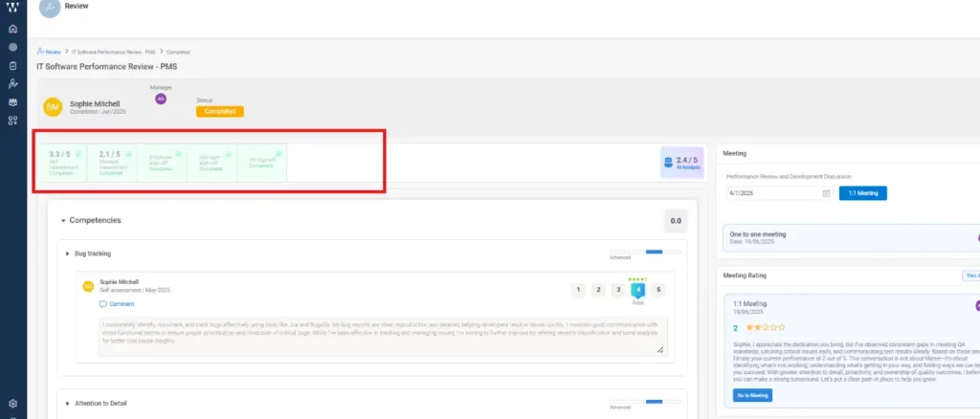The width and height of the screenshot is (980, 419).
Task: Click the AI Analysis 2.4 / 5 badge
Action: pos(682,163)
